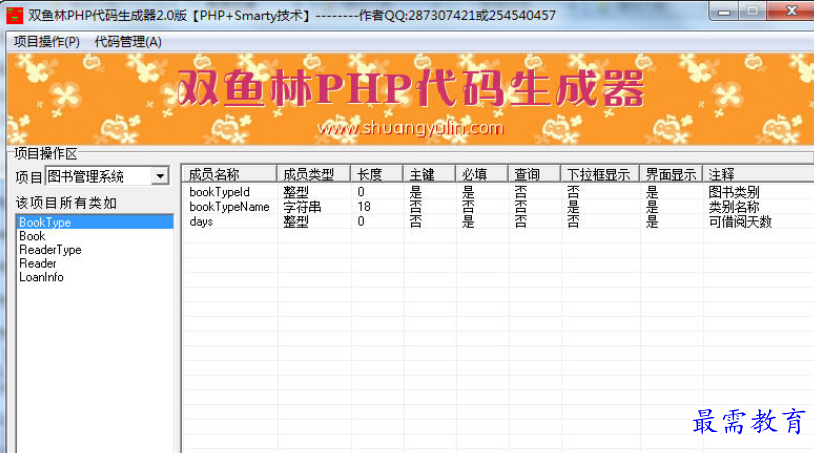Click the 注释 column header
The width and height of the screenshot is (814, 453).
(x=758, y=174)
